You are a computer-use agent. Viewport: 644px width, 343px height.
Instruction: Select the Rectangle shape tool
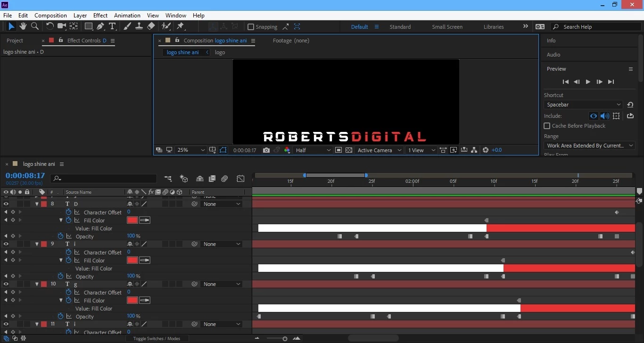click(x=89, y=26)
